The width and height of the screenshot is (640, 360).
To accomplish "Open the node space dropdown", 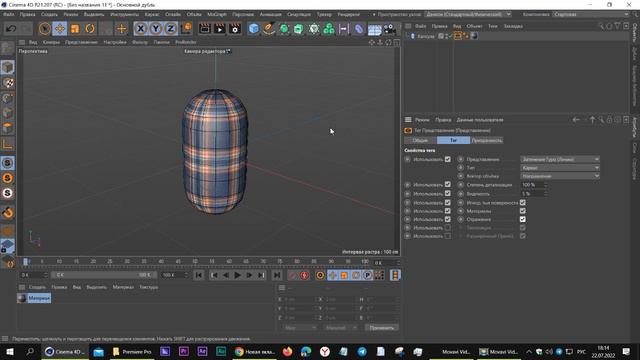I will pos(468,14).
